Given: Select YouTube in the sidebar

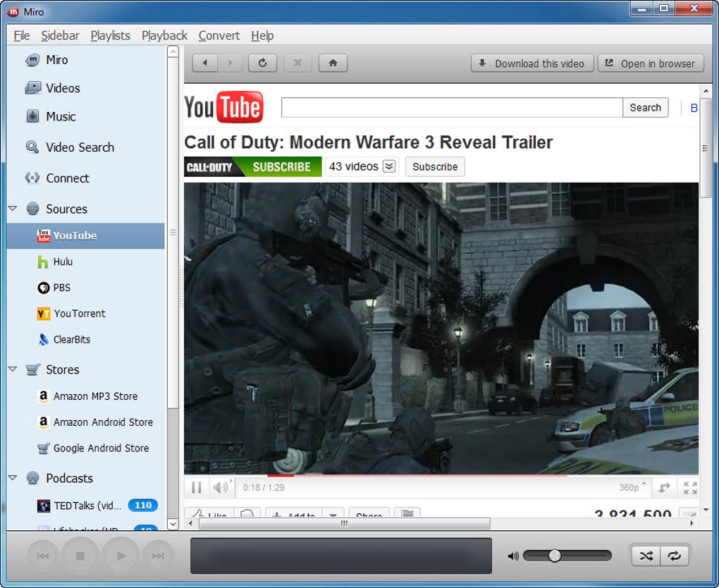Looking at the screenshot, I should tap(86, 235).
